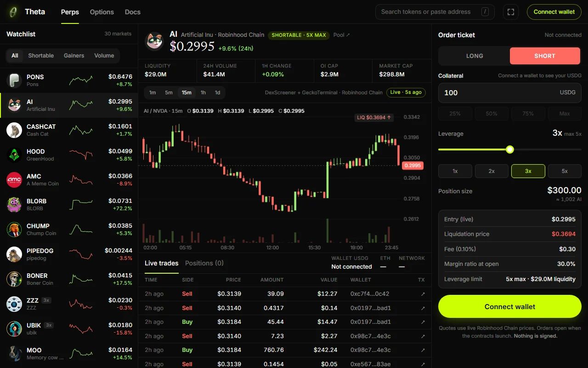Screen dimensions: 588x368
Task: Open the Pool link
Action: click(x=342, y=35)
